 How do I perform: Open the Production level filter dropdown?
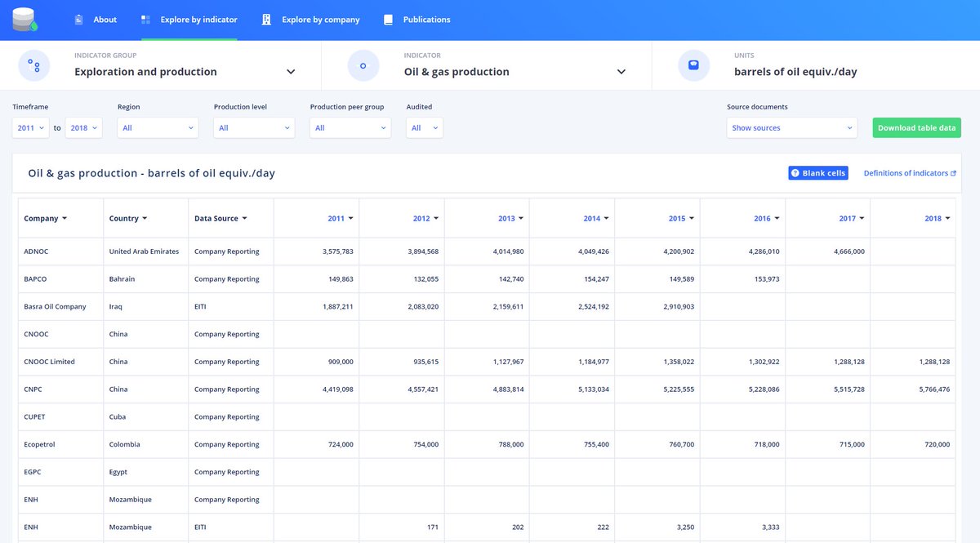(x=254, y=128)
